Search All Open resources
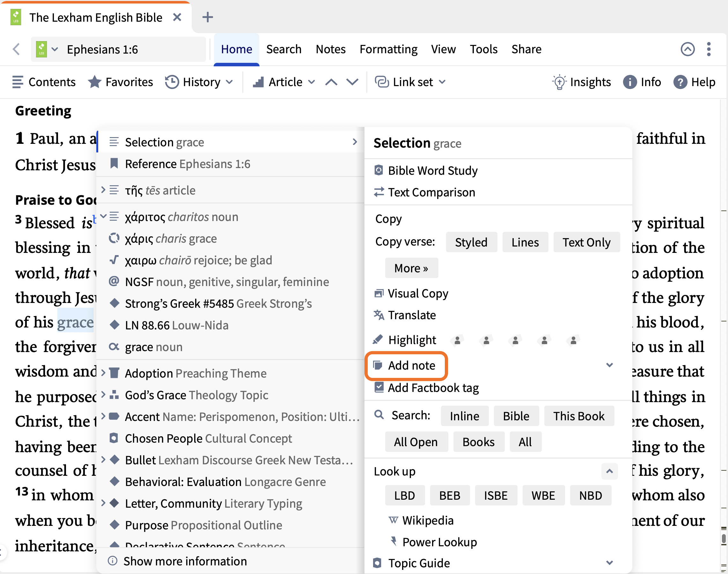728x574 pixels. [x=416, y=442]
